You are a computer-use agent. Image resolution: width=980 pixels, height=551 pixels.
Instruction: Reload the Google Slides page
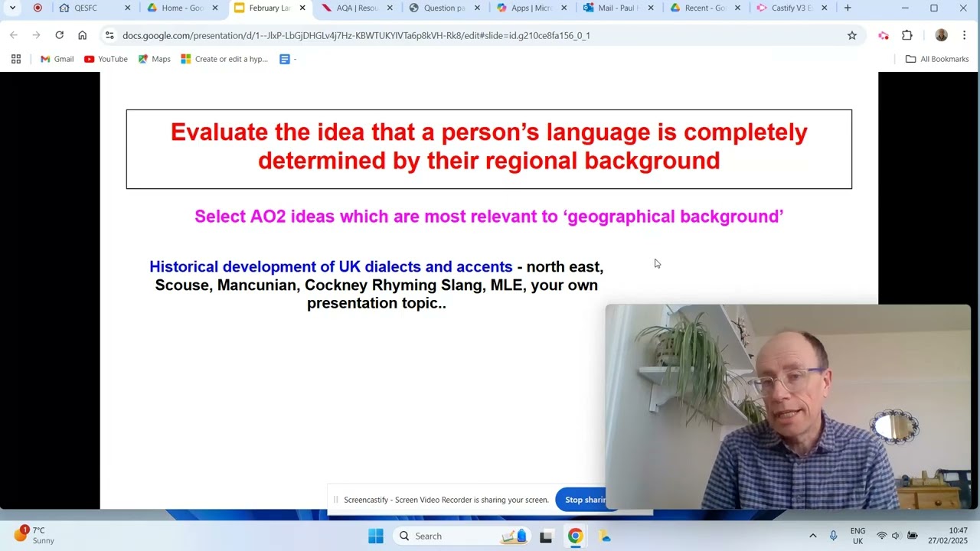pos(59,35)
